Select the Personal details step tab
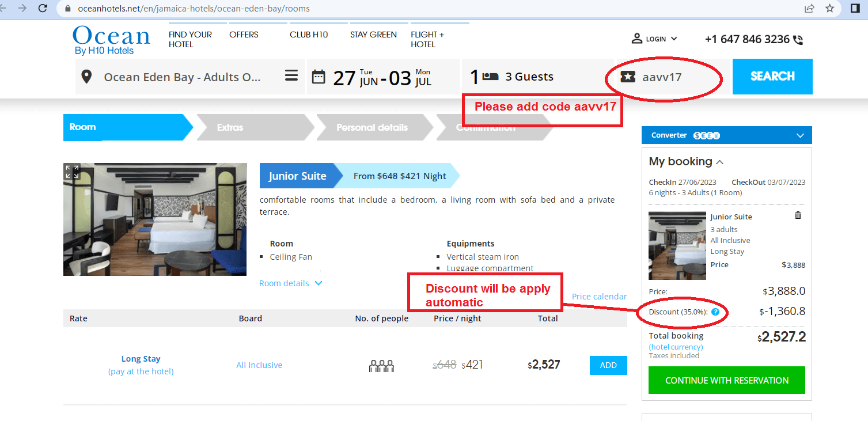Image resolution: width=868 pixels, height=421 pixels. click(x=374, y=127)
